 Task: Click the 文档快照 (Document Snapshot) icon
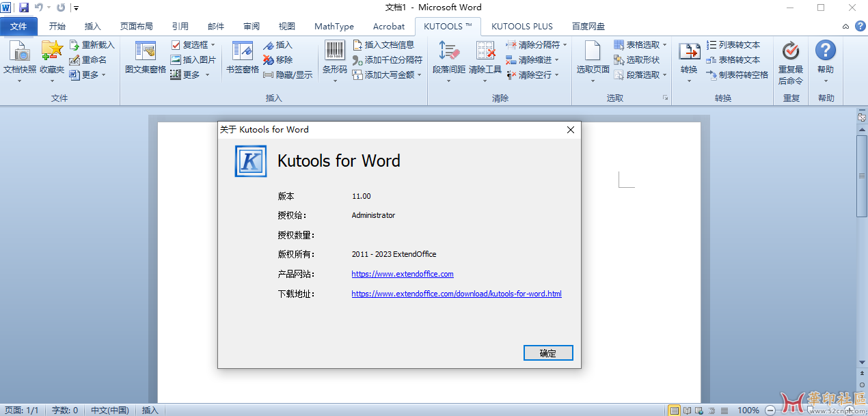click(20, 51)
